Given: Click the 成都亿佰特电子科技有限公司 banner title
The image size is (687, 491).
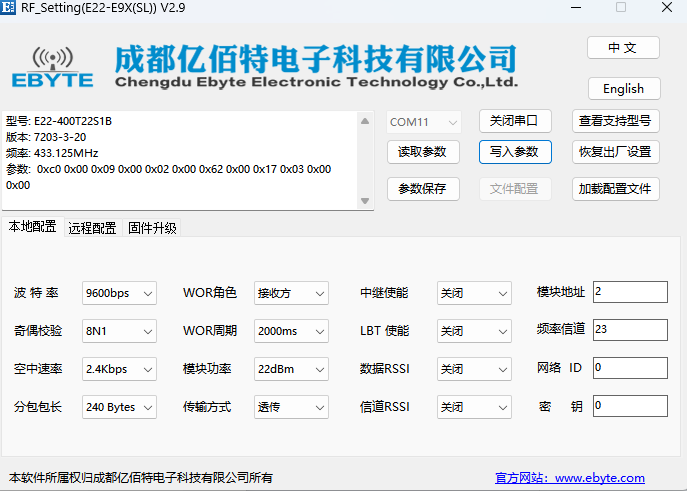Looking at the screenshot, I should pyautogui.click(x=315, y=59).
